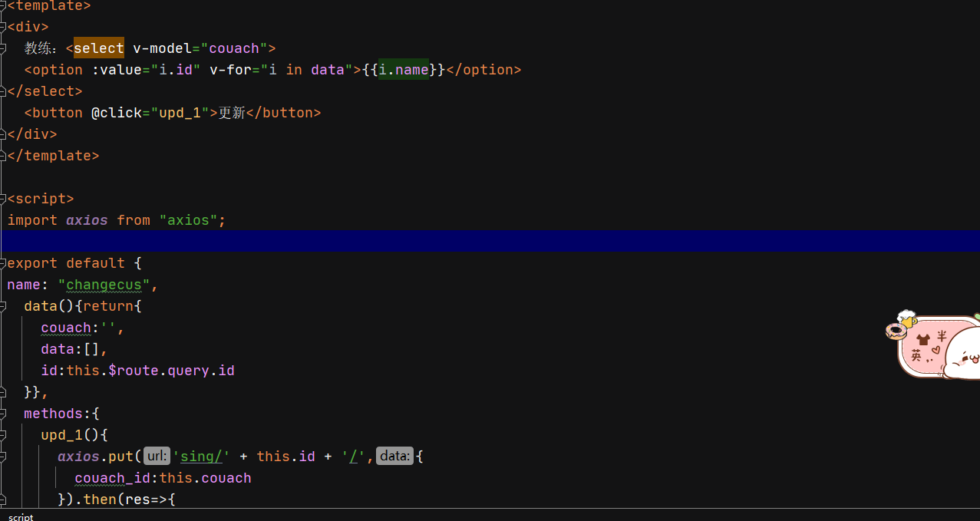Click the closing </select> tag text
The width and height of the screenshot is (980, 521).
click(x=45, y=91)
